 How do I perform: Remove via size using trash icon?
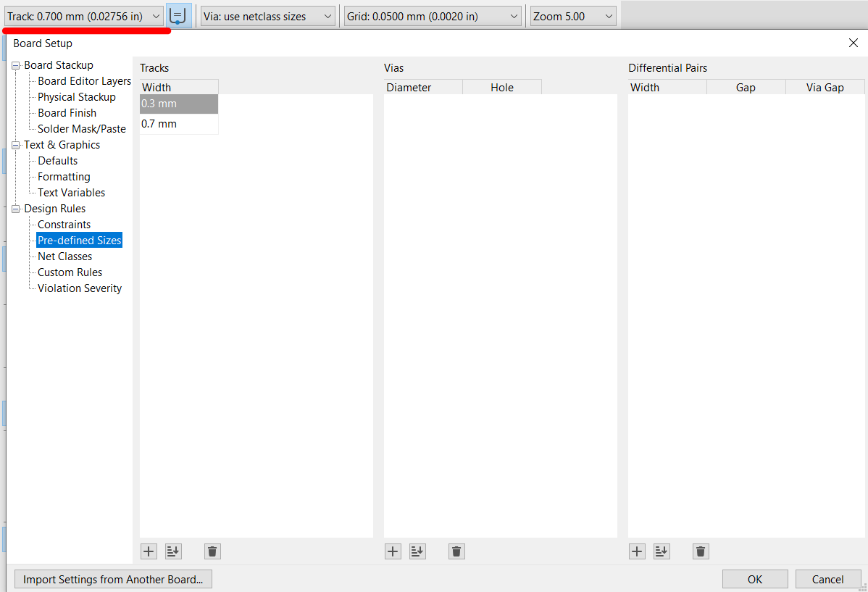click(456, 551)
